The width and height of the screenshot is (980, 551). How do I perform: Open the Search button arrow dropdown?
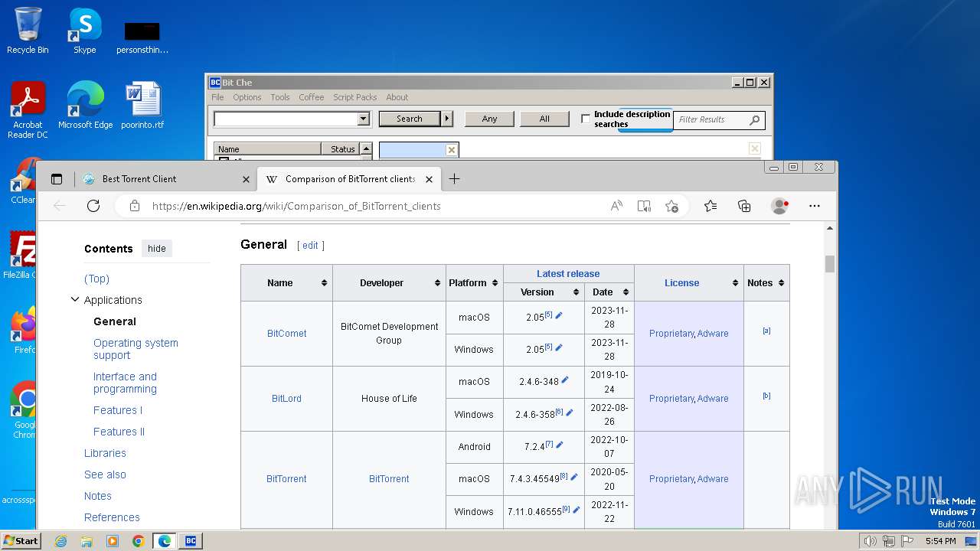tap(447, 119)
